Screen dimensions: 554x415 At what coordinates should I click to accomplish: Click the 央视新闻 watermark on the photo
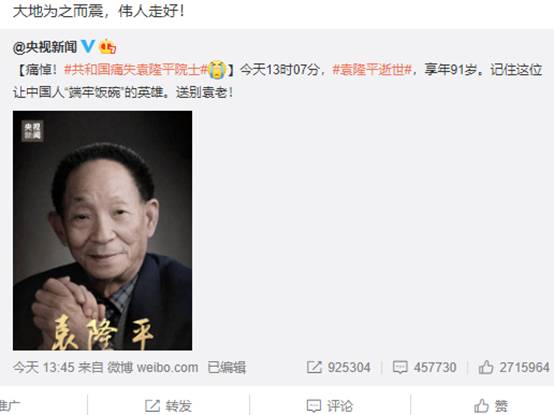32,131
